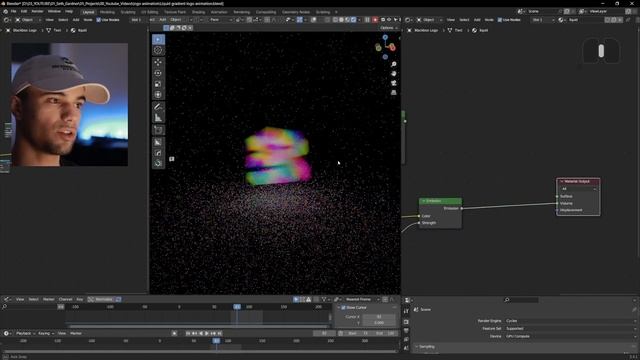Open the Keying dropdown in the timeline
Screen dimensions: 640x360
[46, 333]
